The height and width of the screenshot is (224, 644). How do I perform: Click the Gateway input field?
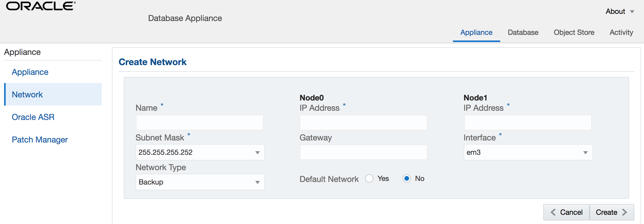[x=363, y=152]
